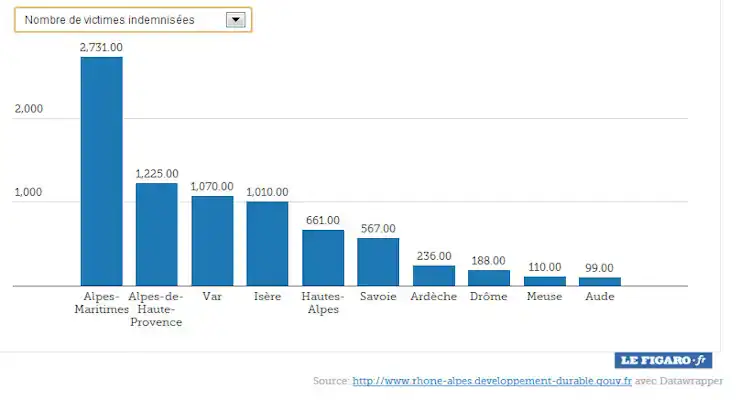This screenshot has height=400, width=740.
Task: Click the dropdown arrow button
Action: tap(235, 20)
